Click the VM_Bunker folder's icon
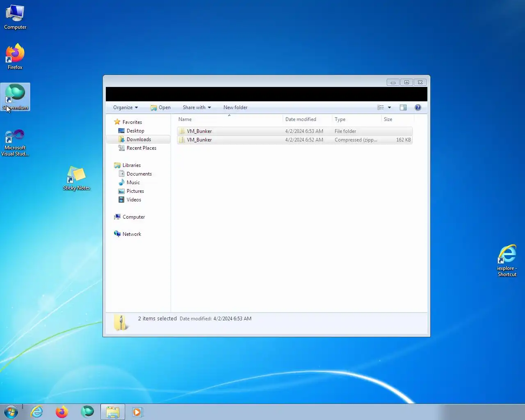Screen dimensions: 525x420 pyautogui.click(x=182, y=131)
